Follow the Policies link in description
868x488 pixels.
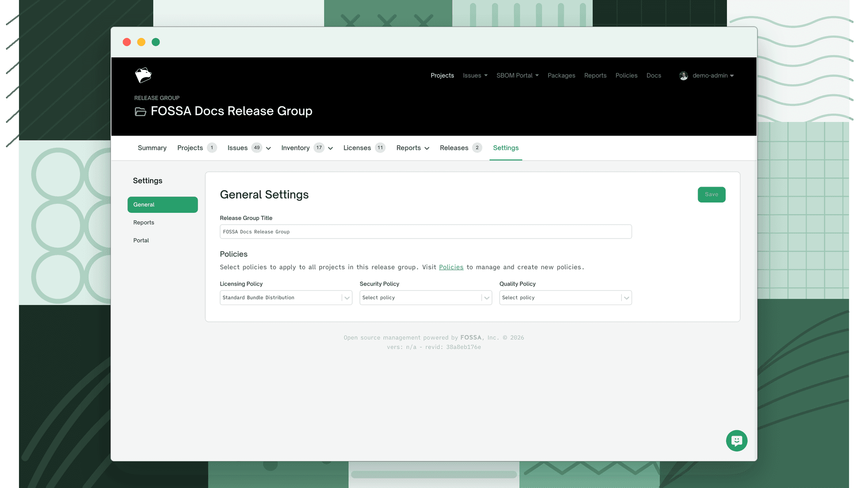[451, 267]
